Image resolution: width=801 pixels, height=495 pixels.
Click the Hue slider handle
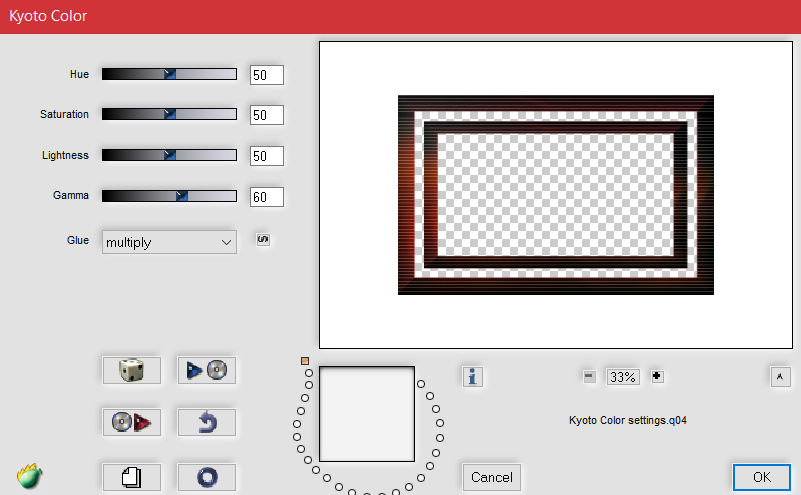(170, 74)
